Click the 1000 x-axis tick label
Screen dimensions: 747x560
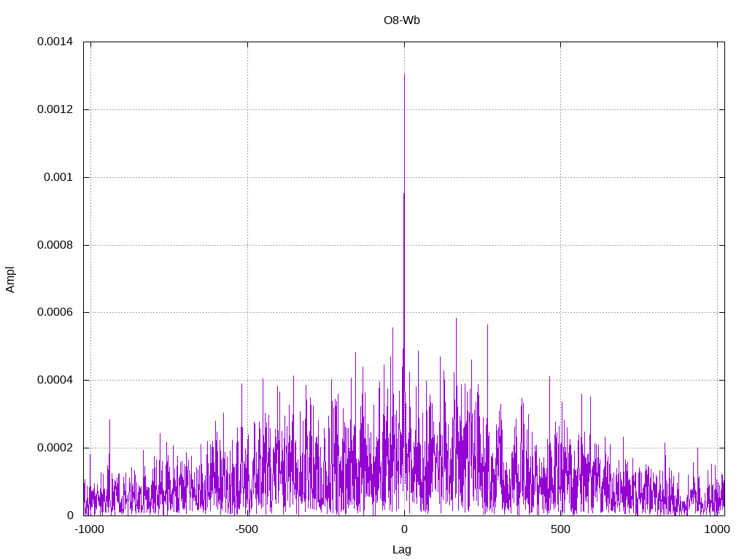(x=717, y=529)
